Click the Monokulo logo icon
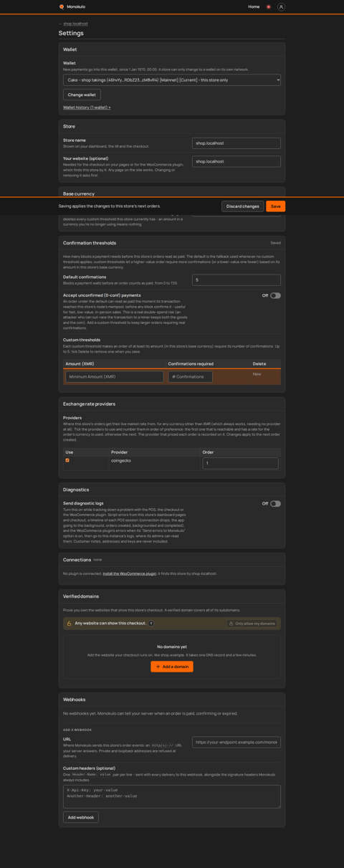344x868 pixels. point(62,6)
